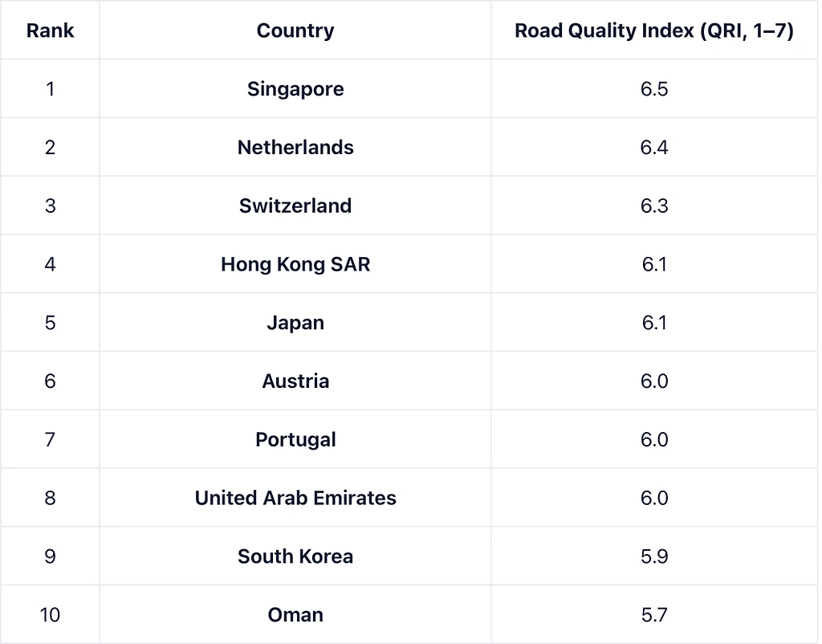The width and height of the screenshot is (822, 644).
Task: Click the South Korea cell
Action: tap(295, 556)
